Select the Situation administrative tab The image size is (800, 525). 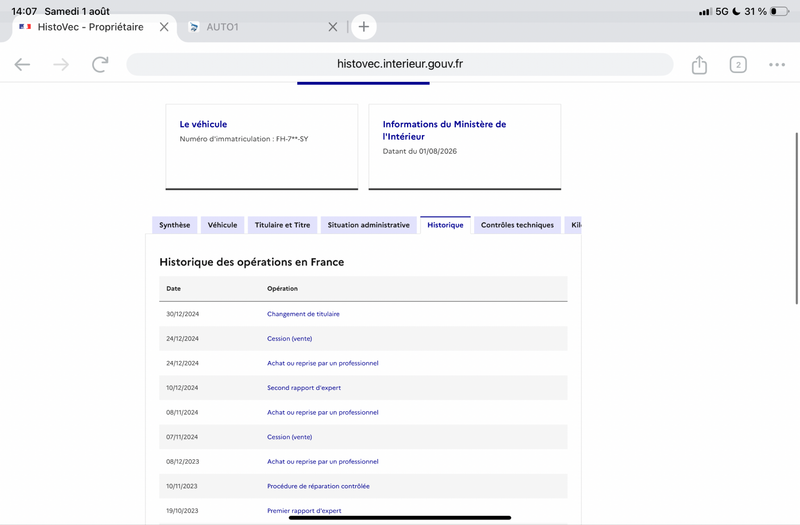368,225
